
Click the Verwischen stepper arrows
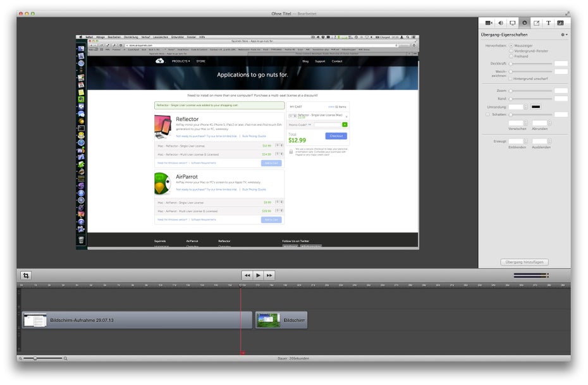coord(526,123)
